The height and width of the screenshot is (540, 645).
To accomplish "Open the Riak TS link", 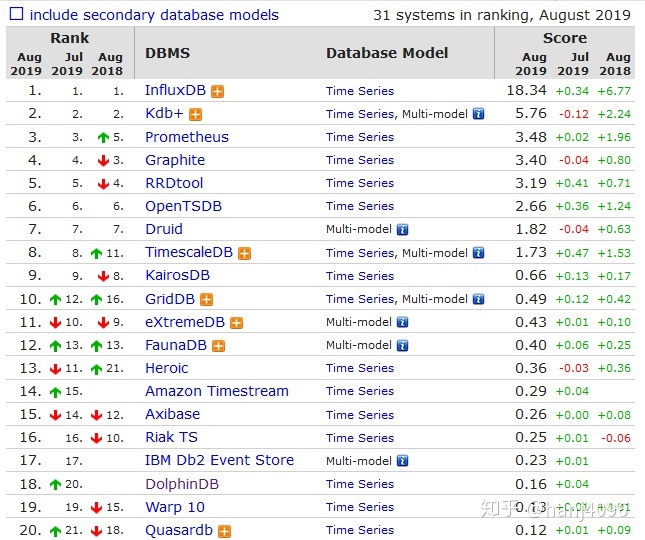I will coord(171,437).
